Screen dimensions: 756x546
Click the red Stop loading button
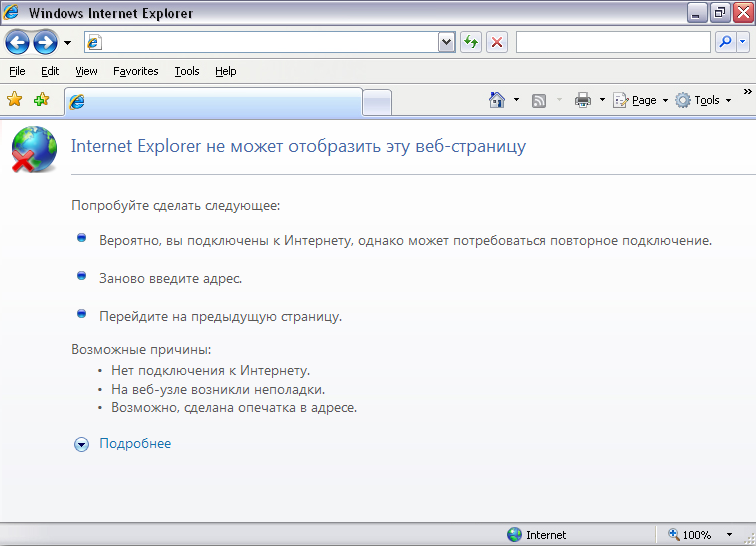pyautogui.click(x=497, y=42)
